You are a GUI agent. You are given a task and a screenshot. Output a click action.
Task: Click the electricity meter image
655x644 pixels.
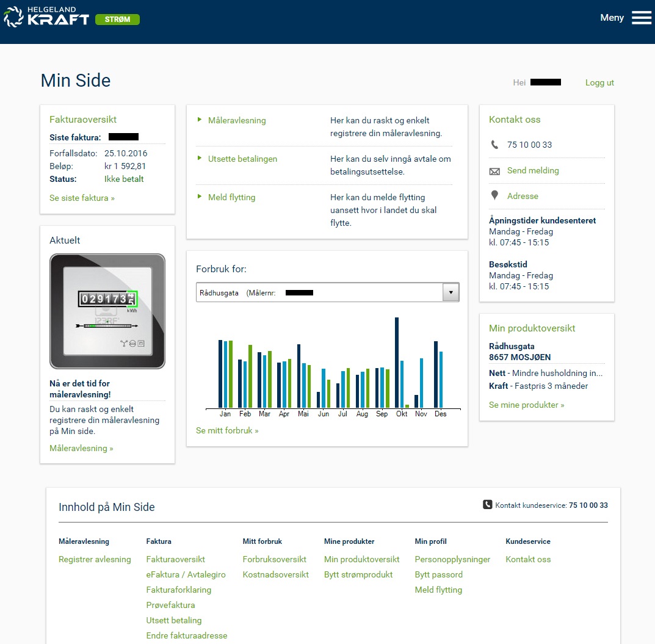[107, 311]
